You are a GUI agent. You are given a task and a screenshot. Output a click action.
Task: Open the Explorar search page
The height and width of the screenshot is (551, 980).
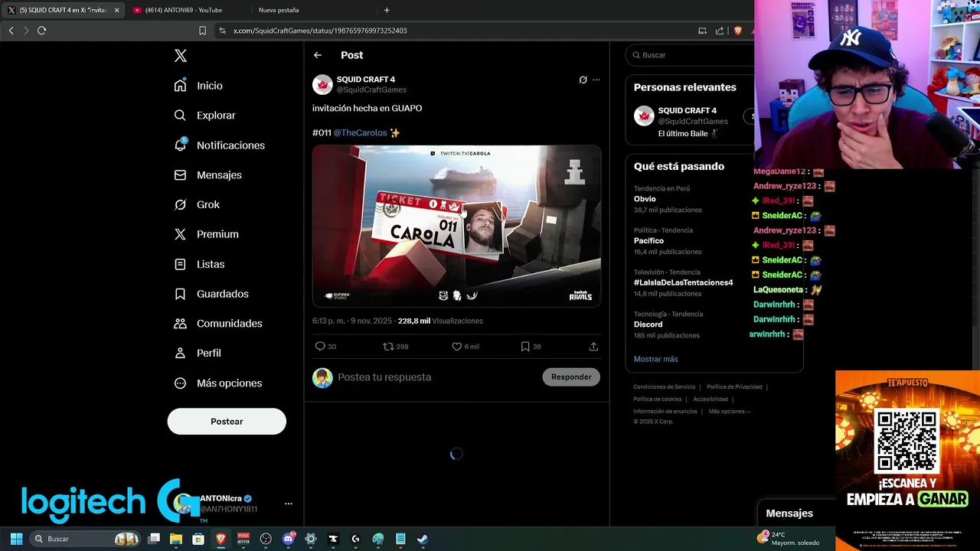point(204,116)
